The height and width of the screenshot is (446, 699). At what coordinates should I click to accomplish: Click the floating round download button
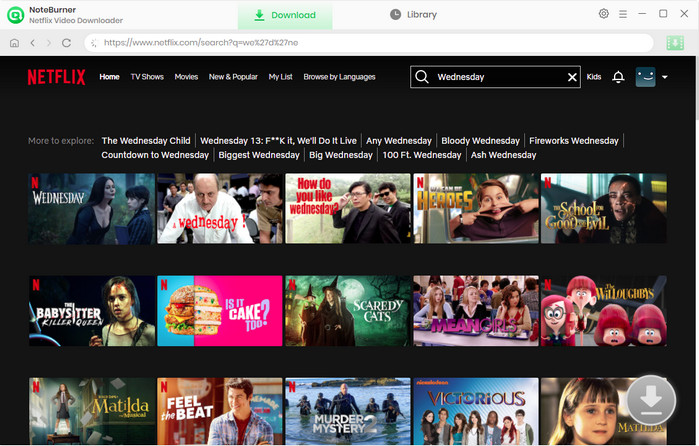[651, 400]
